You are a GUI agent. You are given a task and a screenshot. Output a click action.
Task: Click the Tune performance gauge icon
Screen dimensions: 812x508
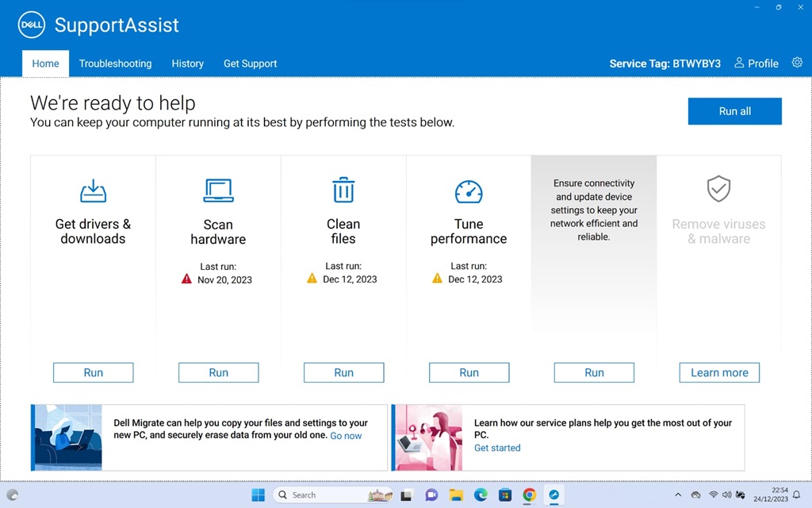click(469, 191)
